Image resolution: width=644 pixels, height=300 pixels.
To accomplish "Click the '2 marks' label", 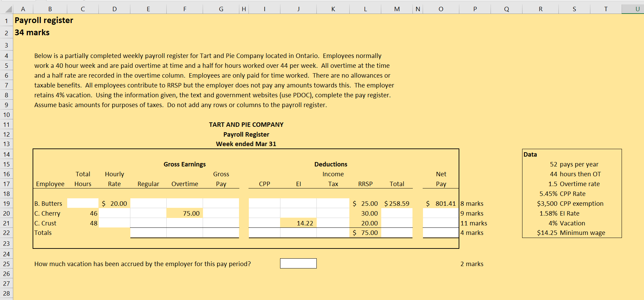I will tap(472, 264).
